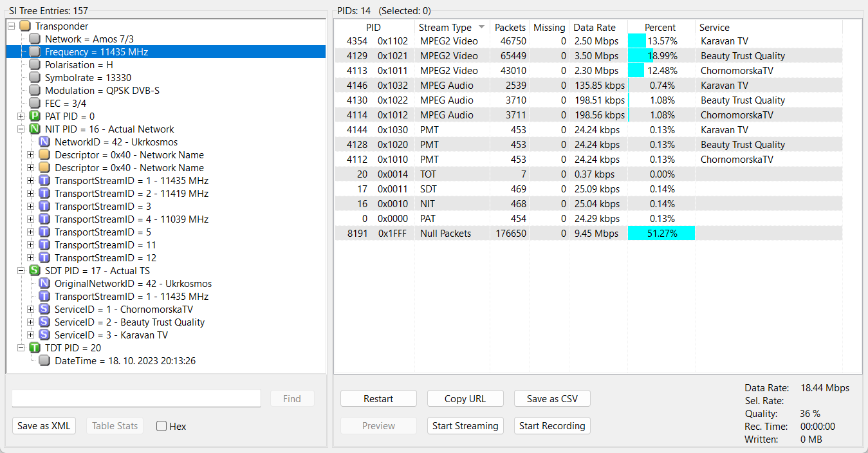Image resolution: width=868 pixels, height=453 pixels.
Task: Click the green P icon of PAT PID
Action: coord(34,116)
